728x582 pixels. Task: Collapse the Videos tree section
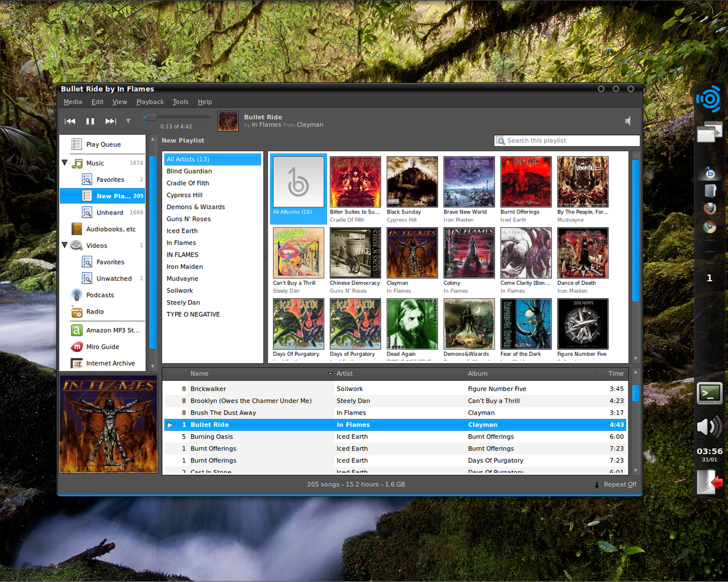click(x=65, y=246)
